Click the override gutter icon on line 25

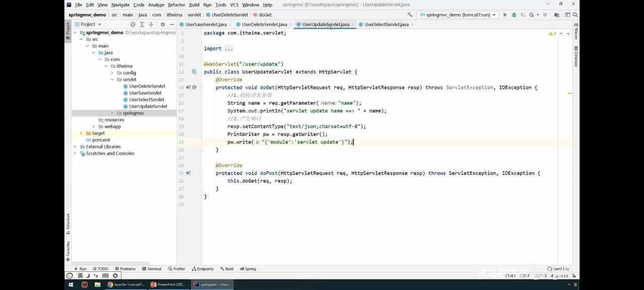tap(188, 173)
